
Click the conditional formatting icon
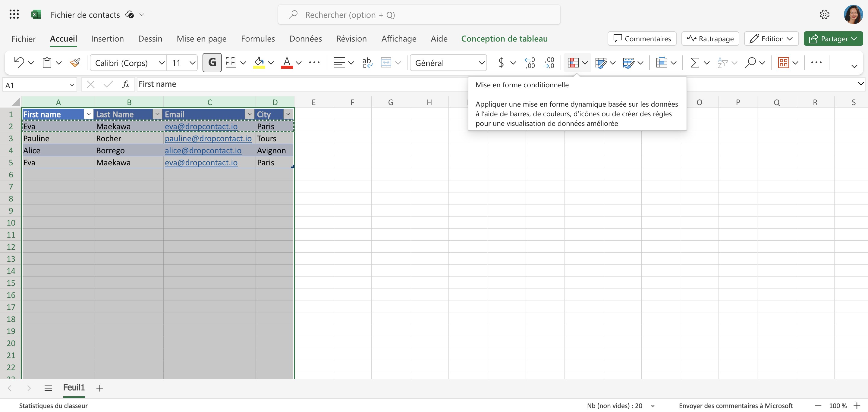point(573,63)
